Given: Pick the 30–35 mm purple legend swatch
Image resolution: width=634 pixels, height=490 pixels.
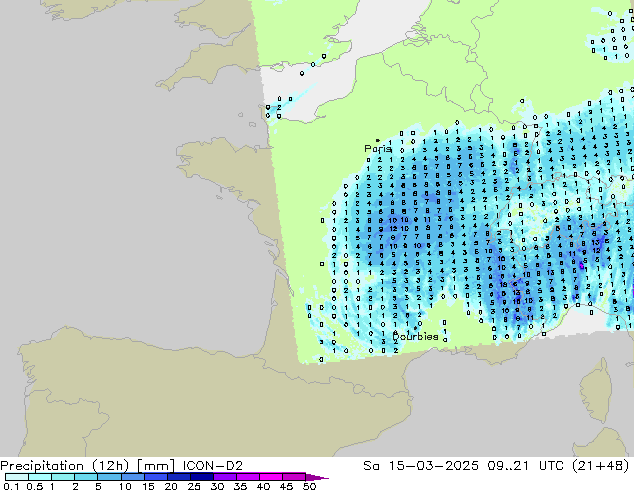Looking at the screenshot, I should click(224, 477).
